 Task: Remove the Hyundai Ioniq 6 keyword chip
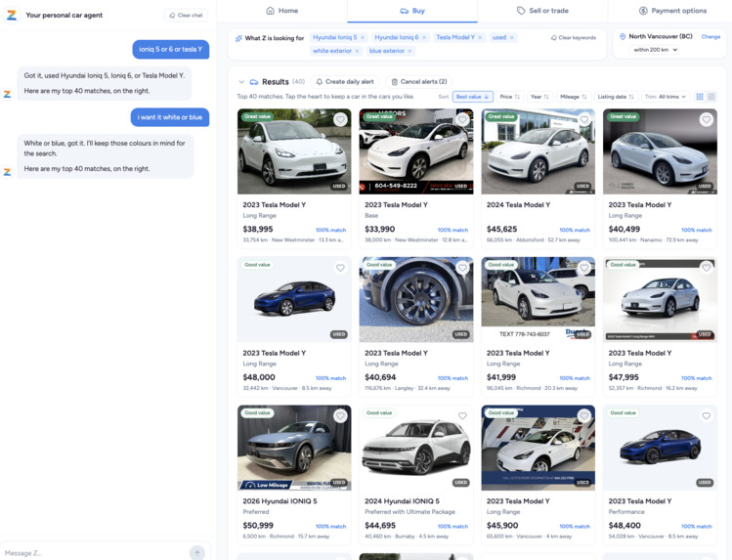[x=424, y=37]
